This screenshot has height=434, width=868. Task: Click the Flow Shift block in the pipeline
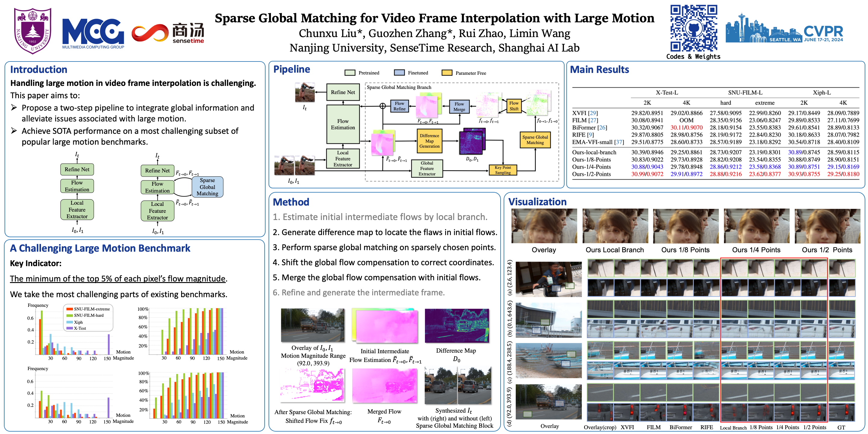tap(514, 106)
